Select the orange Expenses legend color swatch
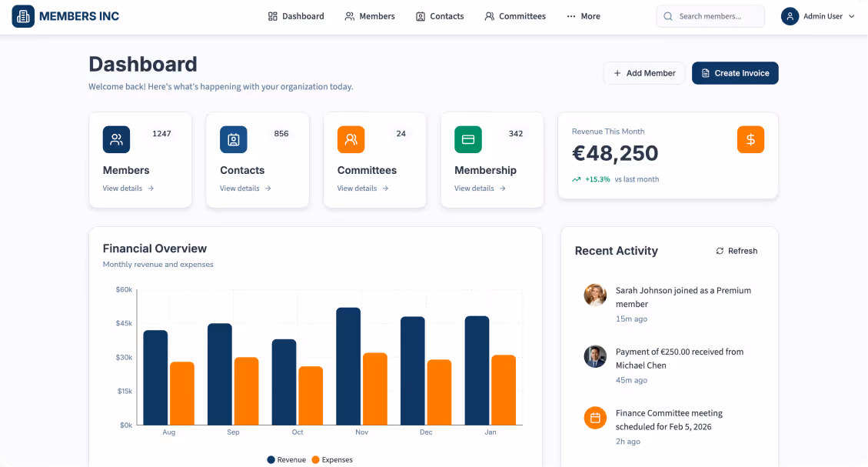Screen dimensions: 868x467 coord(317,459)
